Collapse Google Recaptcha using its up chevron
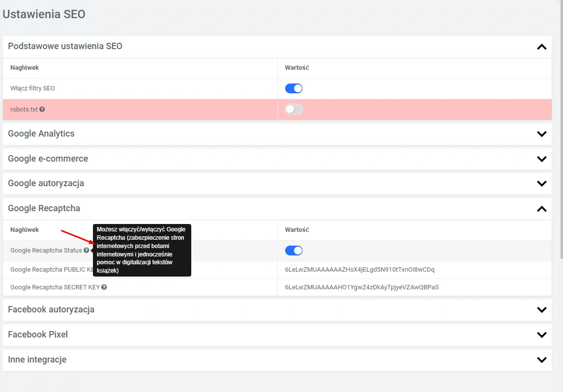The width and height of the screenshot is (563, 392). [x=541, y=209]
